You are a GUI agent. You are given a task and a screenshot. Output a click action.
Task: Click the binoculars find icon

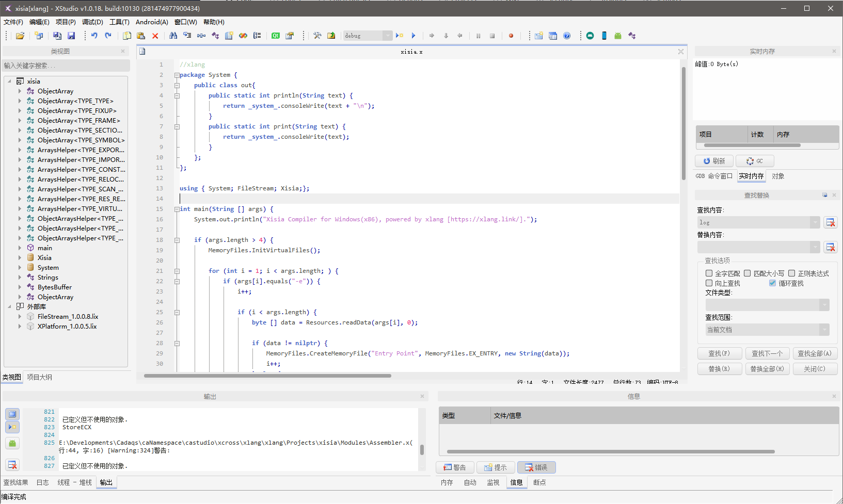173,36
